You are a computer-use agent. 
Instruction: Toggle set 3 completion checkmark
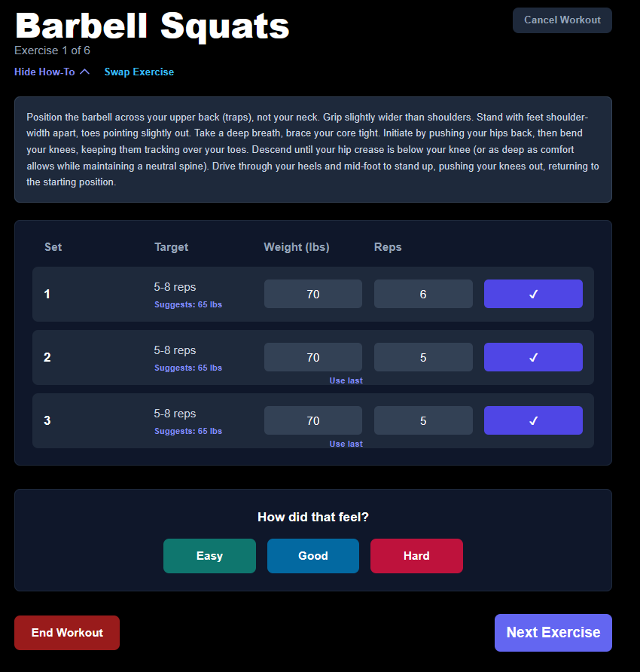533,420
